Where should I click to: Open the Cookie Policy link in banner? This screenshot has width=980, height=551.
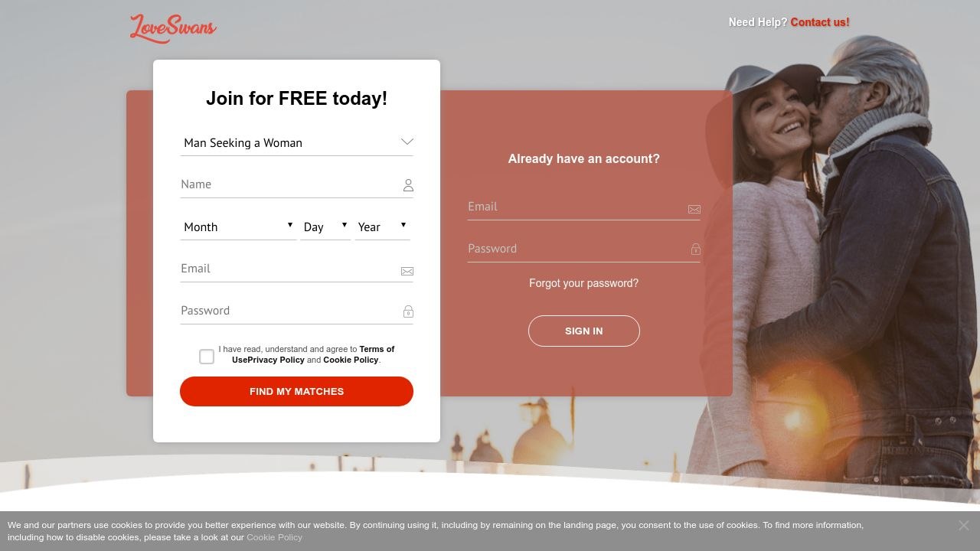[x=275, y=537]
